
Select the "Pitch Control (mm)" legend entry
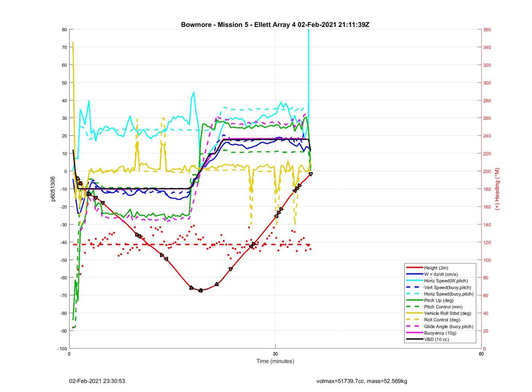pyautogui.click(x=443, y=307)
